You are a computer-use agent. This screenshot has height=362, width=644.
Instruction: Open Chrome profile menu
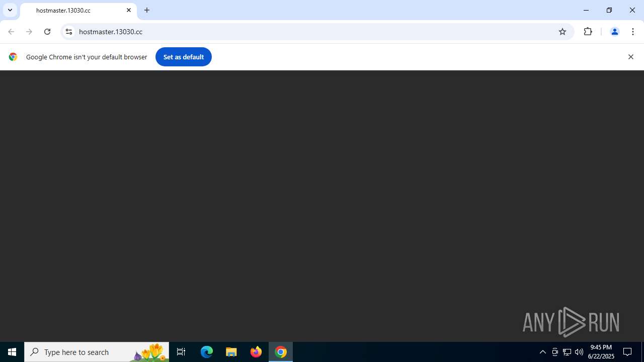click(x=614, y=32)
